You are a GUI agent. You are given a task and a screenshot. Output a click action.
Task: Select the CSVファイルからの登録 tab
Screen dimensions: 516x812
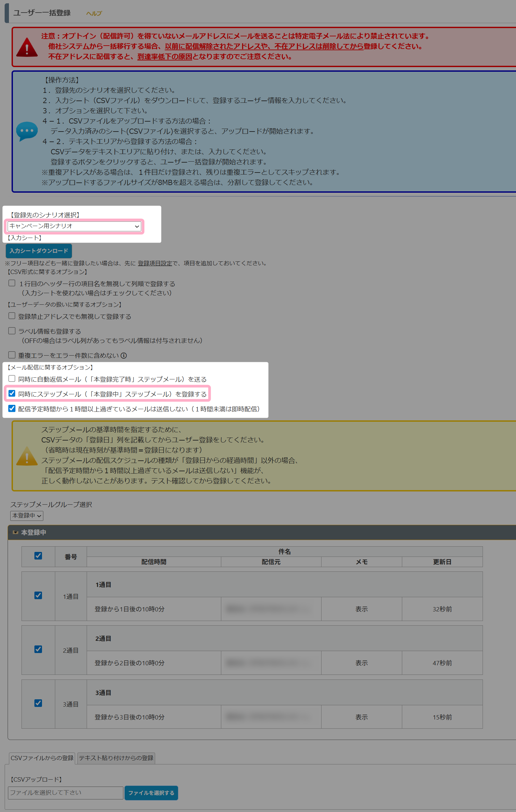42,758
